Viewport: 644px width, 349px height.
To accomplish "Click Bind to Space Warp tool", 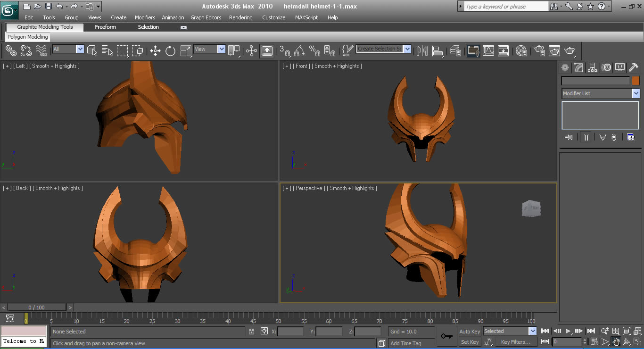I will point(41,50).
